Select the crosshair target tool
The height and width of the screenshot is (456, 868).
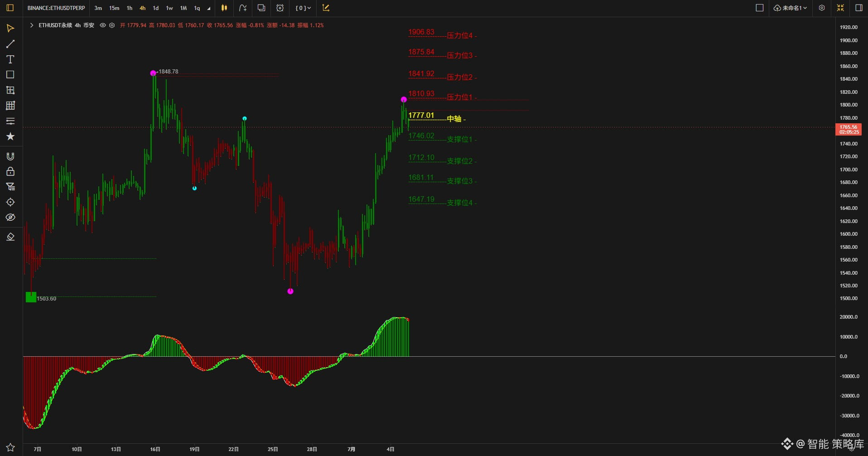[10, 202]
